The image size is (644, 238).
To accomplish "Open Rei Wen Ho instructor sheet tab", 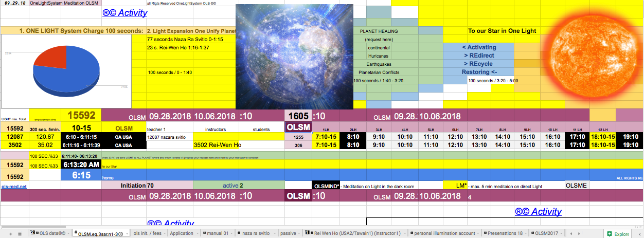I will coord(355,233).
